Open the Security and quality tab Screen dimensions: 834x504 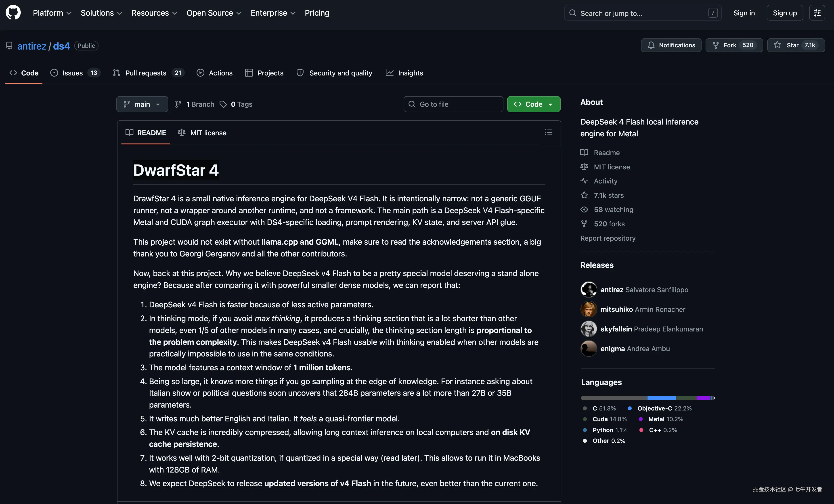[x=334, y=73]
